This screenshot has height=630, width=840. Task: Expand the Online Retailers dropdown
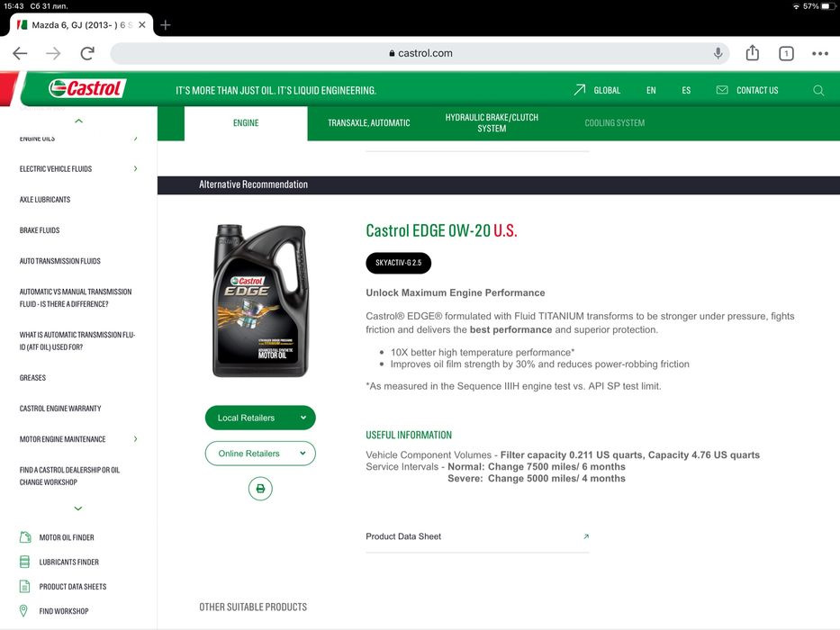tap(260, 454)
